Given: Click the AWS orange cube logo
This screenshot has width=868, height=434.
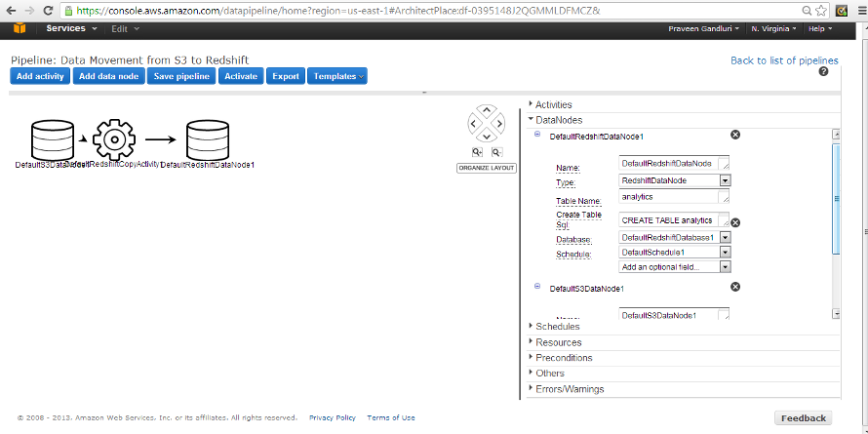Looking at the screenshot, I should 20,28.
